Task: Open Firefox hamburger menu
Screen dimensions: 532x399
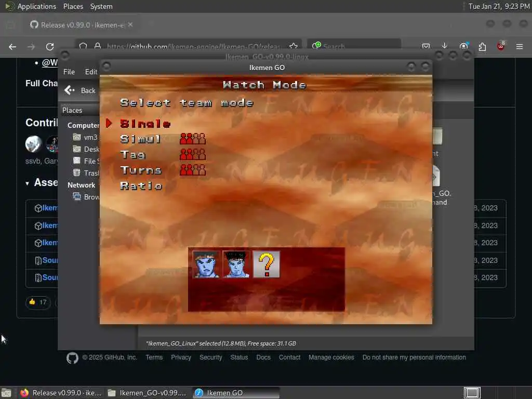Action: (520, 46)
